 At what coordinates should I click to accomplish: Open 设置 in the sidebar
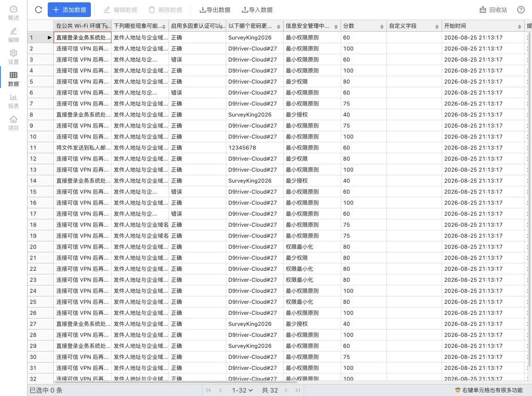(x=14, y=57)
